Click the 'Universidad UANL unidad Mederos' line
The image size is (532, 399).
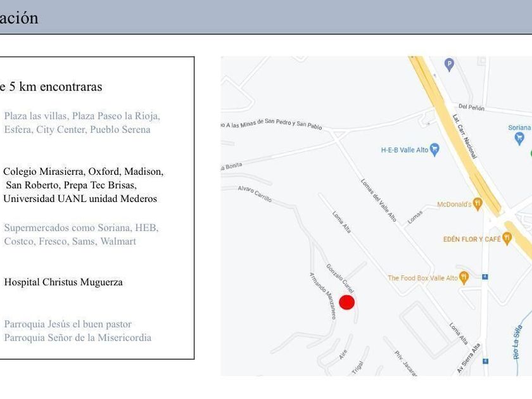tap(80, 198)
